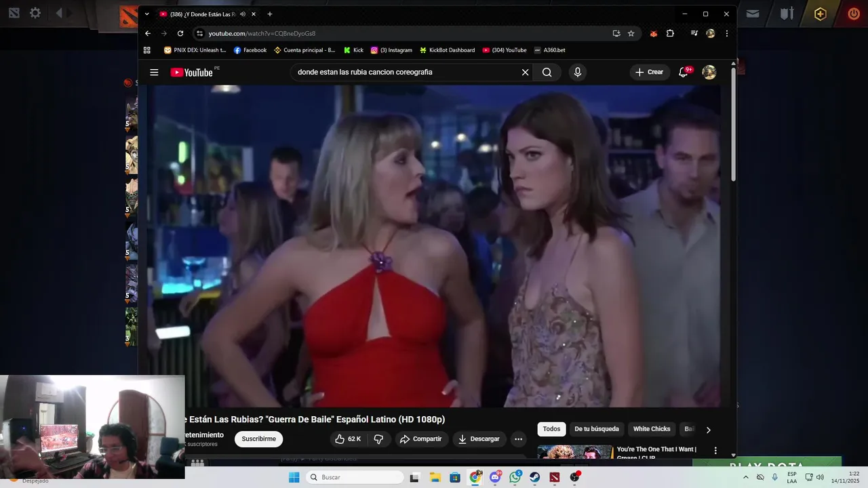
Task: Open the browser extensions puzzle menu
Action: point(670,33)
